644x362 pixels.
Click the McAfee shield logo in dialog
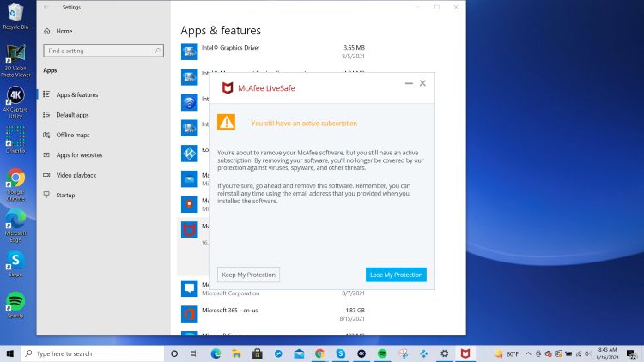pyautogui.click(x=228, y=87)
